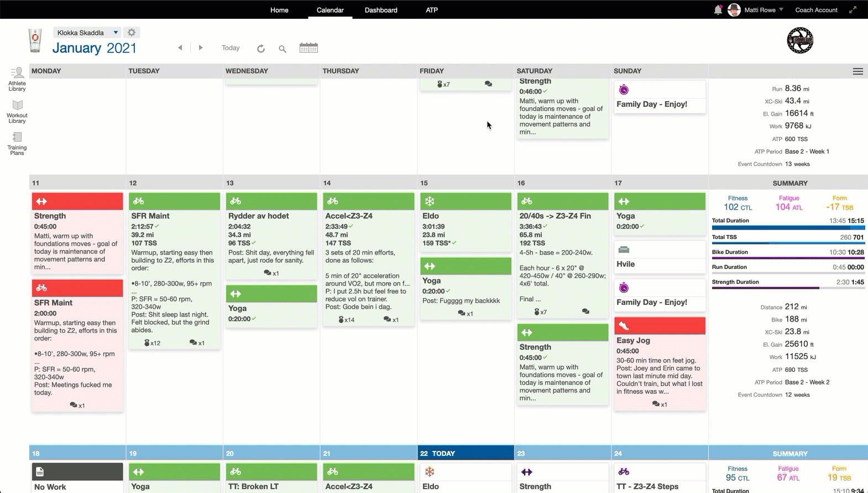
Task: Switch to the ATP tab
Action: pyautogui.click(x=432, y=10)
